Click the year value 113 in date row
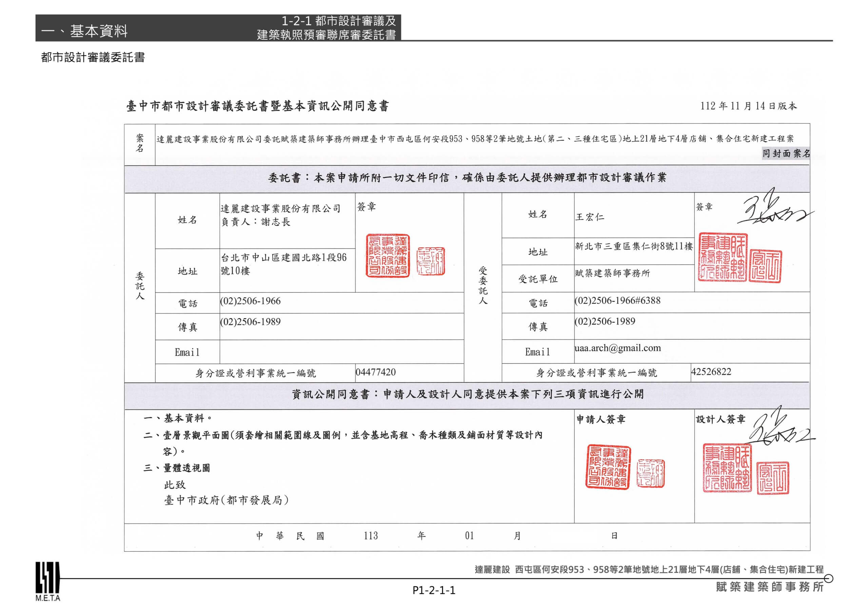The height and width of the screenshot is (614, 868). pos(371,536)
